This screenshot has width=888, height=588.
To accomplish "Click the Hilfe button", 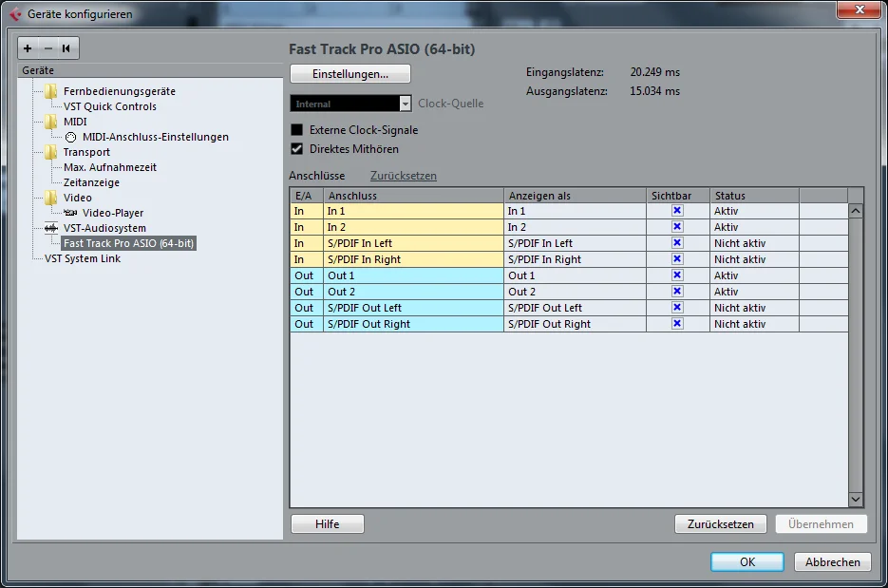I will pyautogui.click(x=328, y=524).
